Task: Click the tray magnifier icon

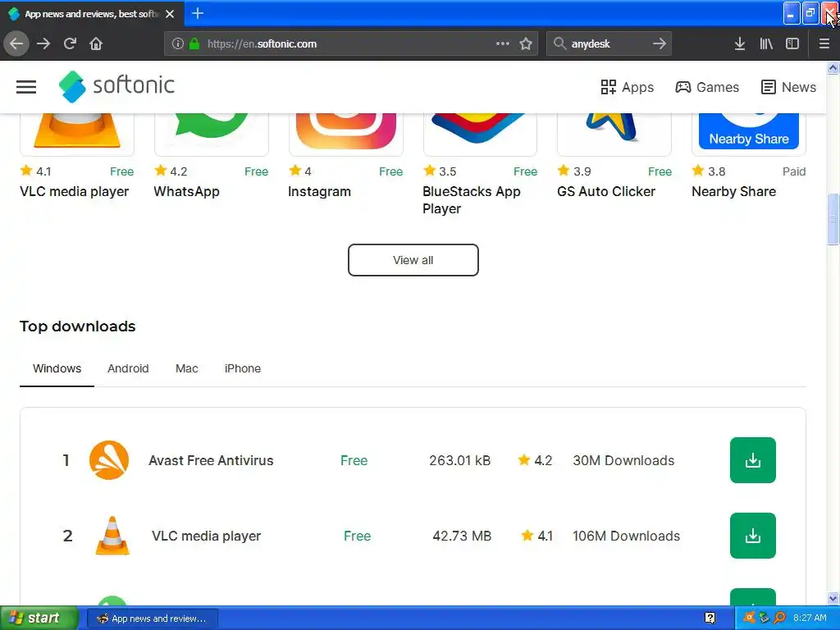Action: 779,618
